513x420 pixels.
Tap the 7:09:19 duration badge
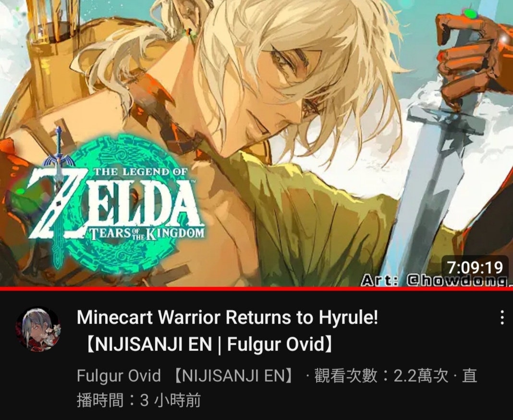pyautogui.click(x=475, y=267)
